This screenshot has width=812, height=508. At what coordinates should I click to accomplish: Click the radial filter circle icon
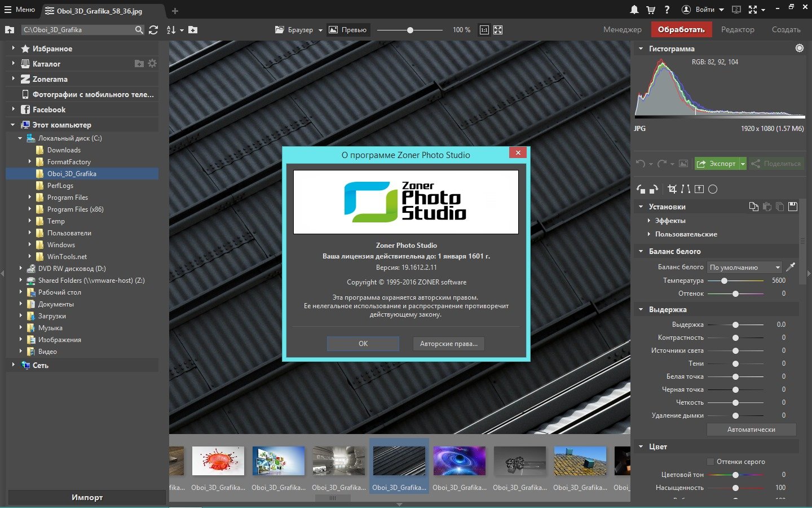coord(713,189)
